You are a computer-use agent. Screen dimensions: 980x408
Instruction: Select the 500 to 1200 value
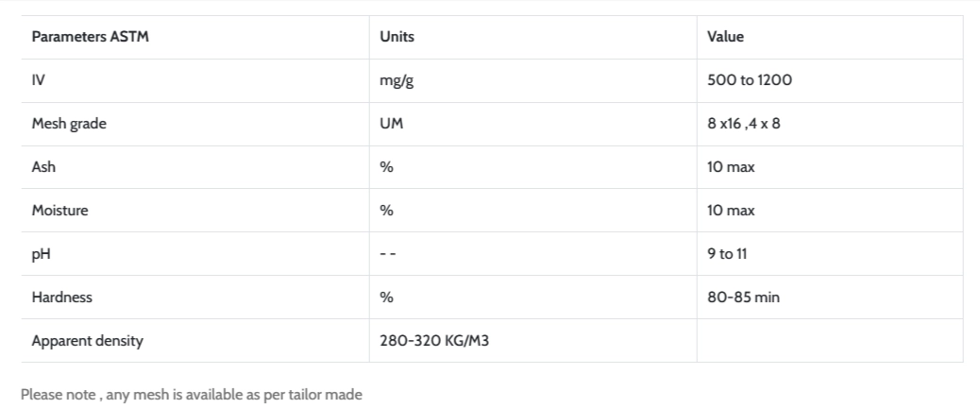coord(750,80)
